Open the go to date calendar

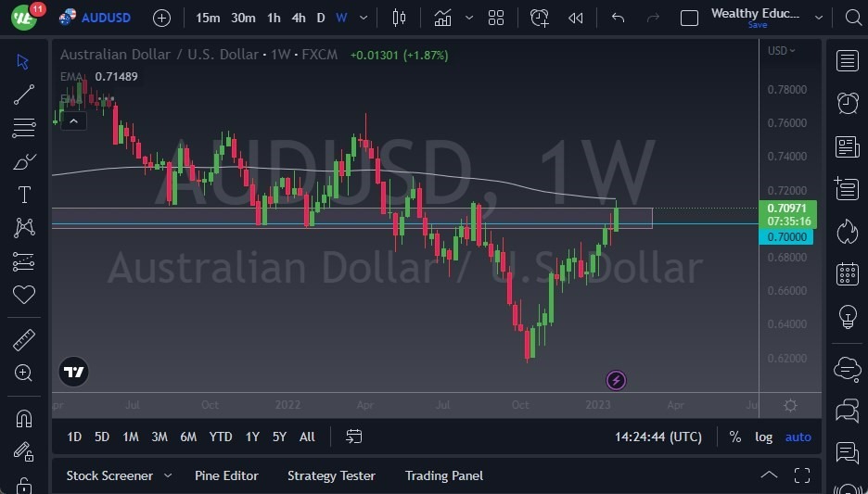353,437
